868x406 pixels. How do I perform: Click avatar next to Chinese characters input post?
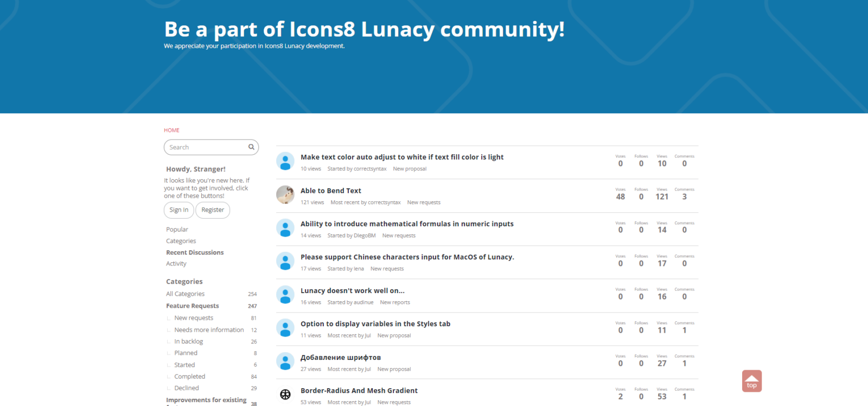285,262
